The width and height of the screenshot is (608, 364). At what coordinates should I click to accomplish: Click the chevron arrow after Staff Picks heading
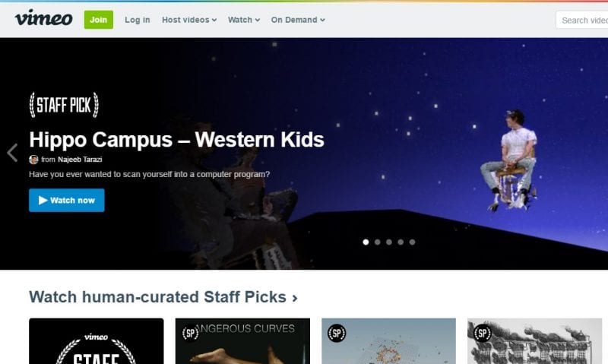tap(295, 298)
